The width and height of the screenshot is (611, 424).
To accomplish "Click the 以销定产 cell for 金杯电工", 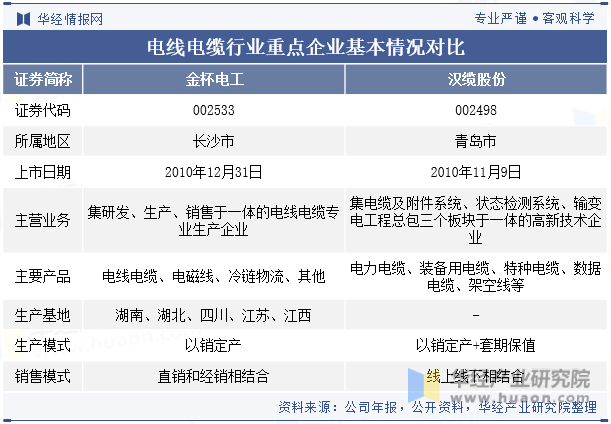I will click(214, 345).
